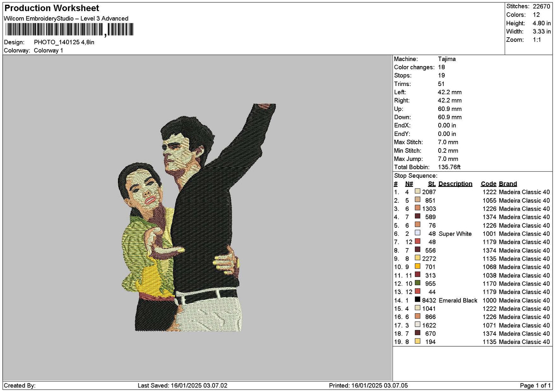Click the Trims value 51
The image size is (555, 392).
pyautogui.click(x=441, y=84)
